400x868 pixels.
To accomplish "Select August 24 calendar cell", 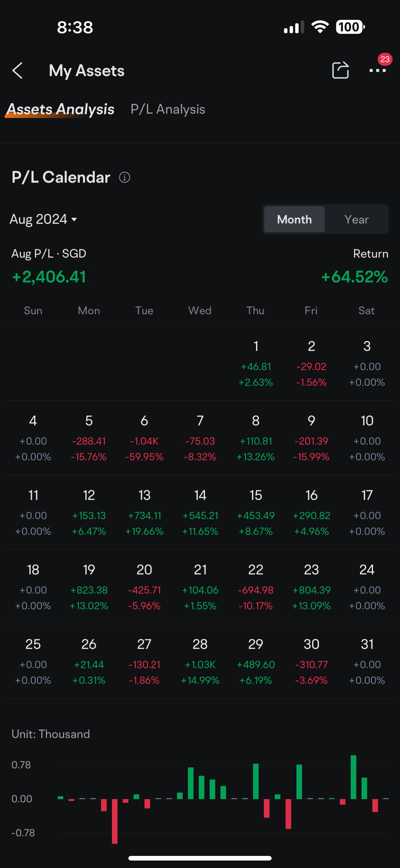I will point(367,587).
